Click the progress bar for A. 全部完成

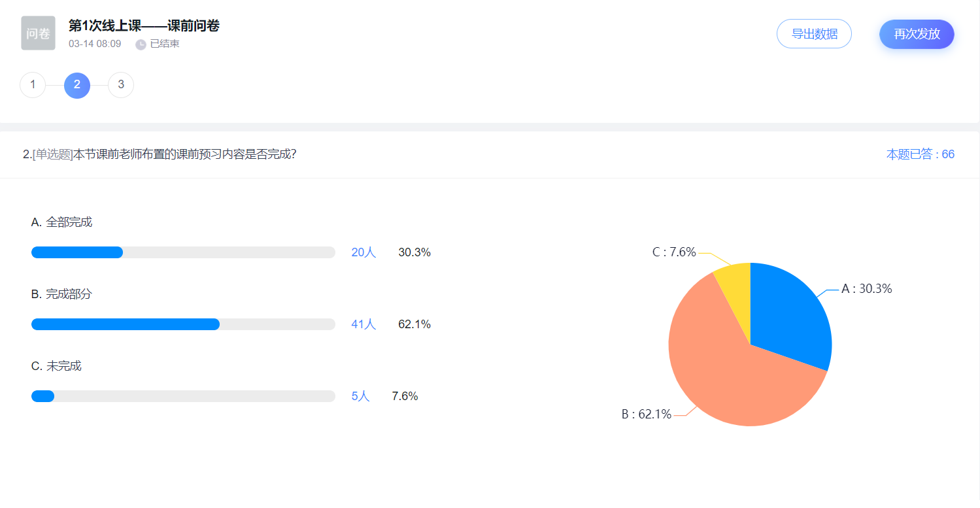point(183,252)
